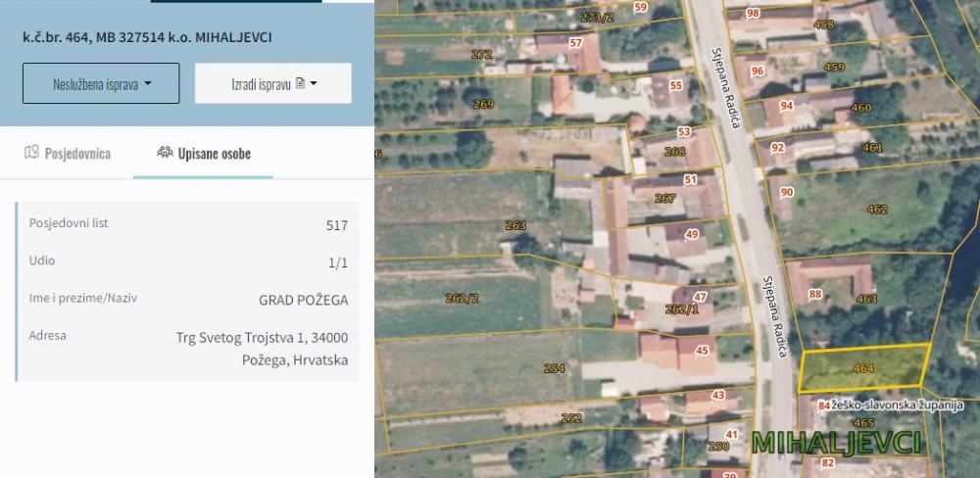Select house number 88 marker
The height and width of the screenshot is (478, 980).
[815, 294]
